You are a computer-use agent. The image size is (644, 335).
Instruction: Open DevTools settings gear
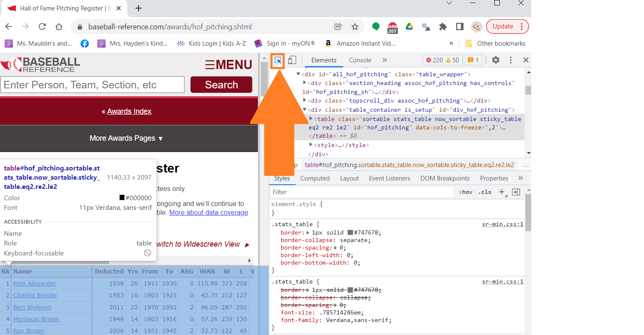pos(496,60)
